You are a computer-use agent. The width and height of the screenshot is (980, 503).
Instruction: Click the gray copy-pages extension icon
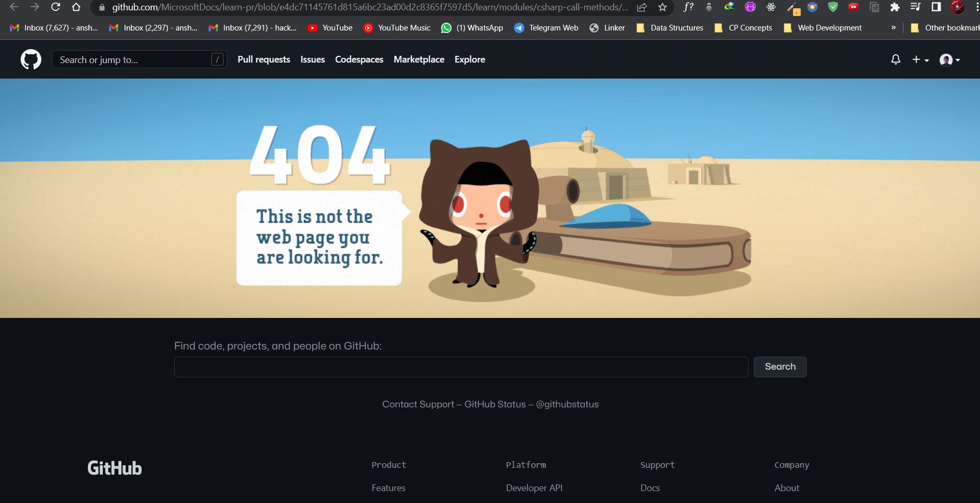tap(874, 7)
